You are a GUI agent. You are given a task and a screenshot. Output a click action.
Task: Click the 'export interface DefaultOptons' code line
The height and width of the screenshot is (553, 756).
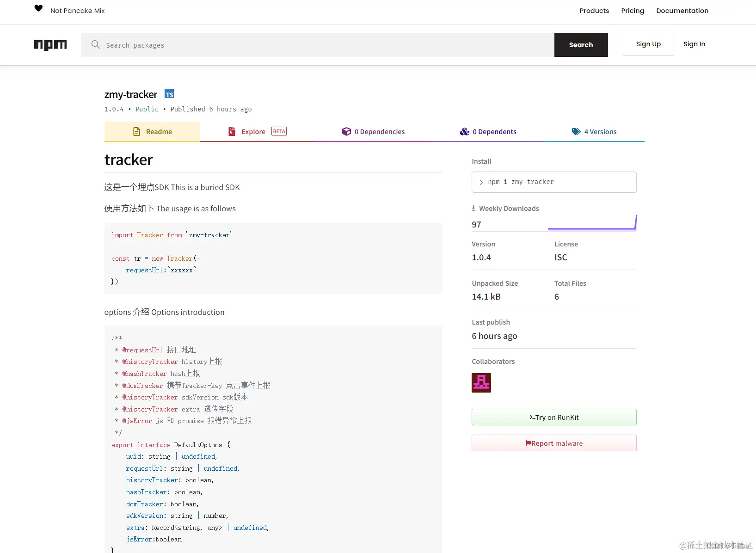171,445
